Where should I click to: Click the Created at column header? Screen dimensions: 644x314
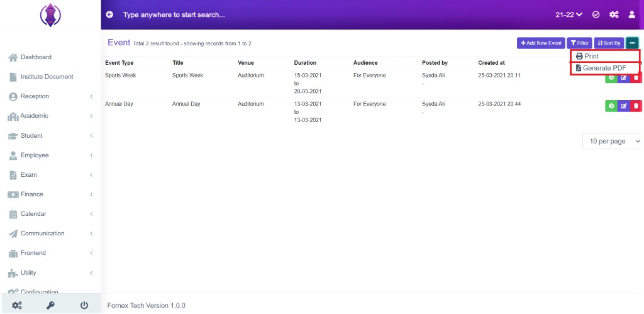click(492, 63)
